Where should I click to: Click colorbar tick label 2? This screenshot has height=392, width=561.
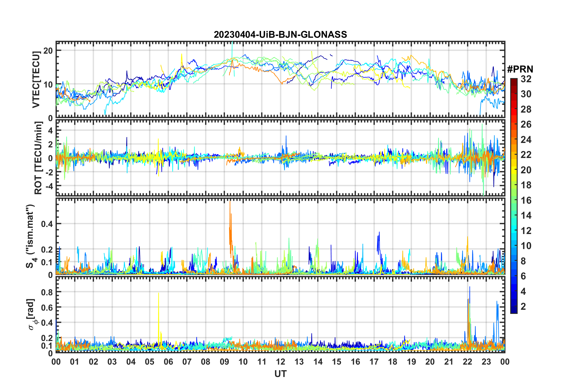click(x=523, y=307)
